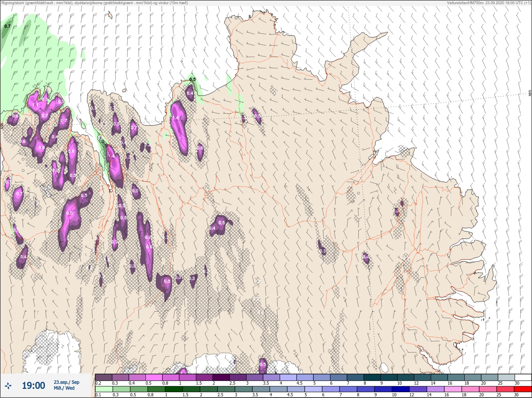
Task: Click the '1.1' precipitation value on the map
Action: [x=35, y=106]
